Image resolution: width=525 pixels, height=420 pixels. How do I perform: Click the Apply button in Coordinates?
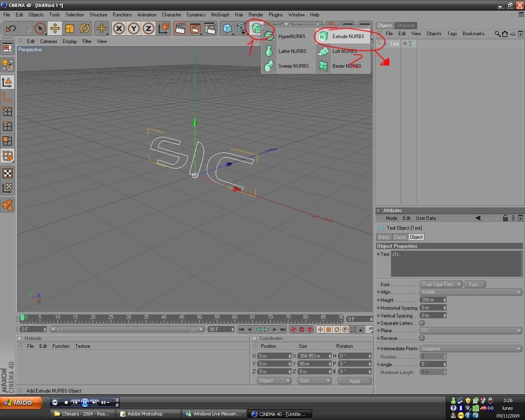point(354,381)
